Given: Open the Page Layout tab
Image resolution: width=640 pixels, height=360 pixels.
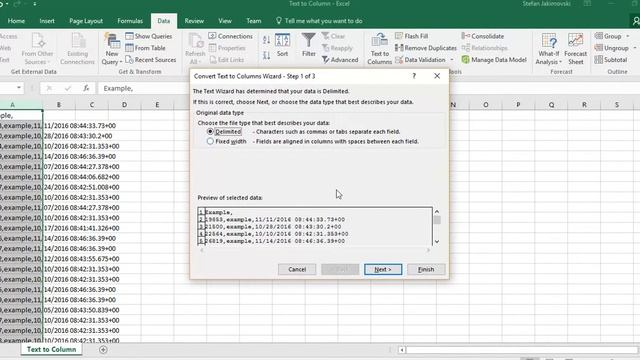Looking at the screenshot, I should 86,21.
